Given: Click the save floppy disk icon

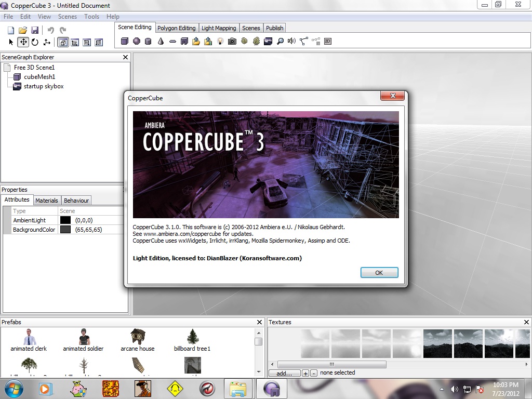Looking at the screenshot, I should (35, 30).
